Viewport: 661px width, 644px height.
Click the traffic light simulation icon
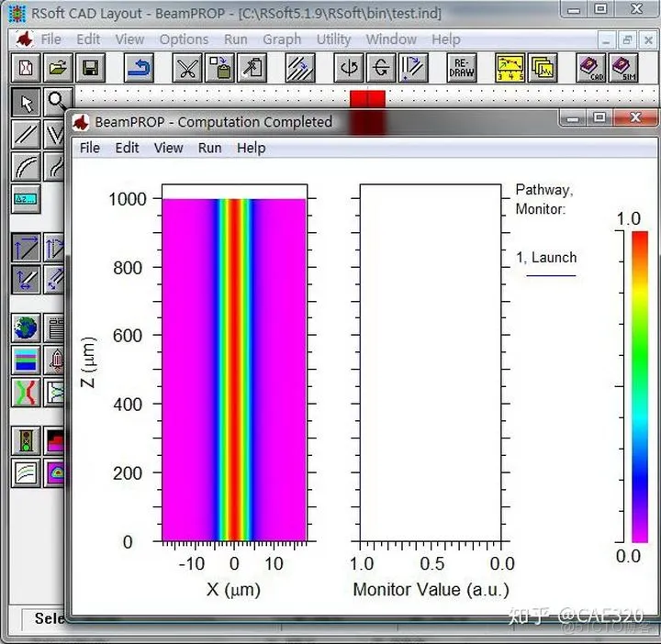(27, 440)
